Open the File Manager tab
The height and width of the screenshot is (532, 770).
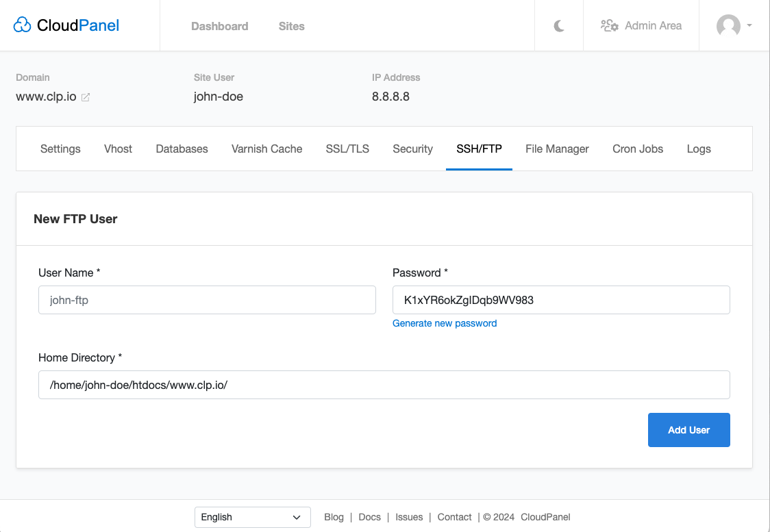(x=557, y=149)
